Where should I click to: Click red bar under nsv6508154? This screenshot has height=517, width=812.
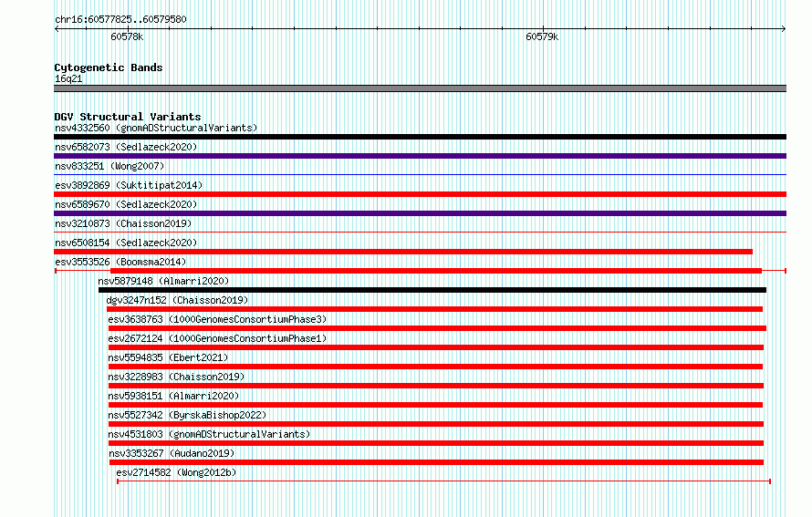pyautogui.click(x=403, y=252)
